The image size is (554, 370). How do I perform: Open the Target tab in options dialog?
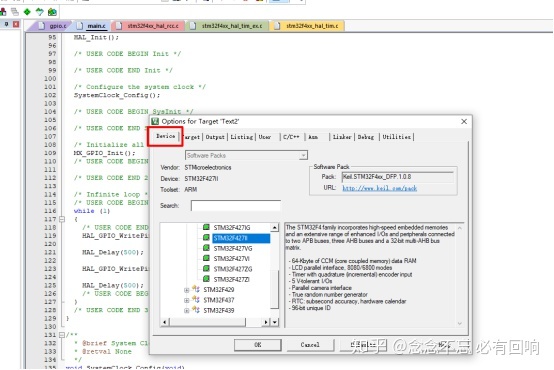[191, 137]
